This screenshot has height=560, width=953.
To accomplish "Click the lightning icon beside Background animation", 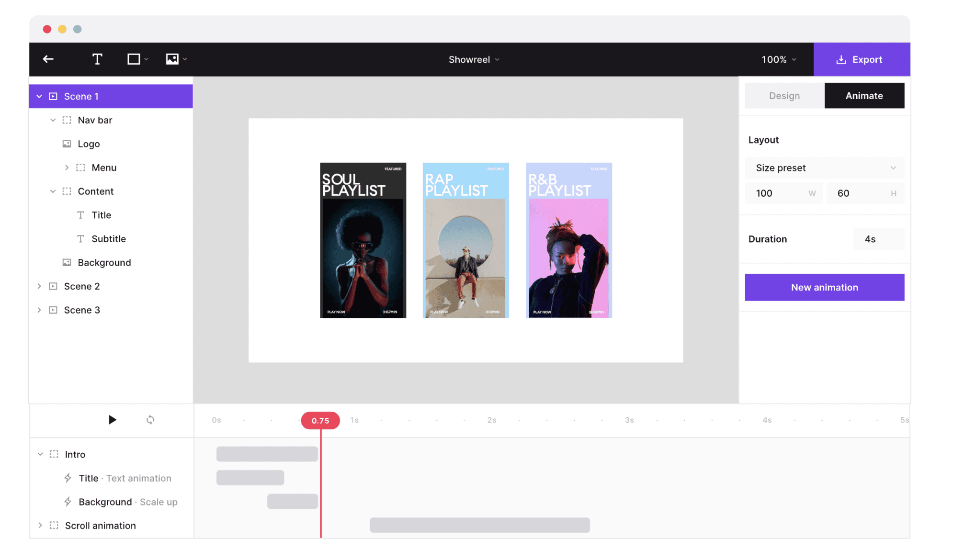I will pyautogui.click(x=68, y=502).
